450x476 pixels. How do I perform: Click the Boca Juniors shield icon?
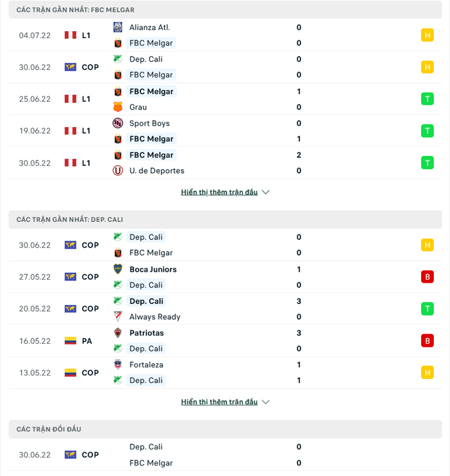118,269
